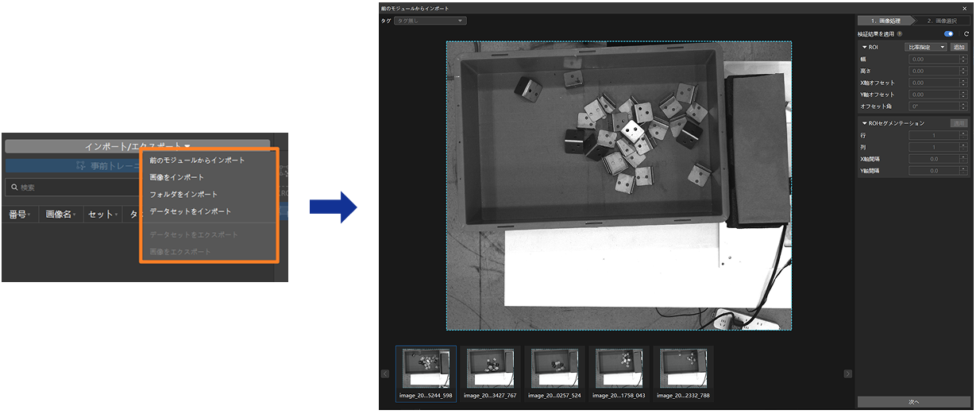
Task: Select フォルダをインポート menu entry
Action: (183, 194)
